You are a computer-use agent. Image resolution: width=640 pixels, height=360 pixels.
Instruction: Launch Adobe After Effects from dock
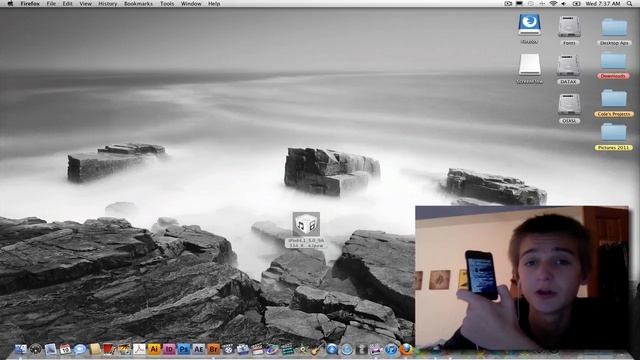[198, 349]
